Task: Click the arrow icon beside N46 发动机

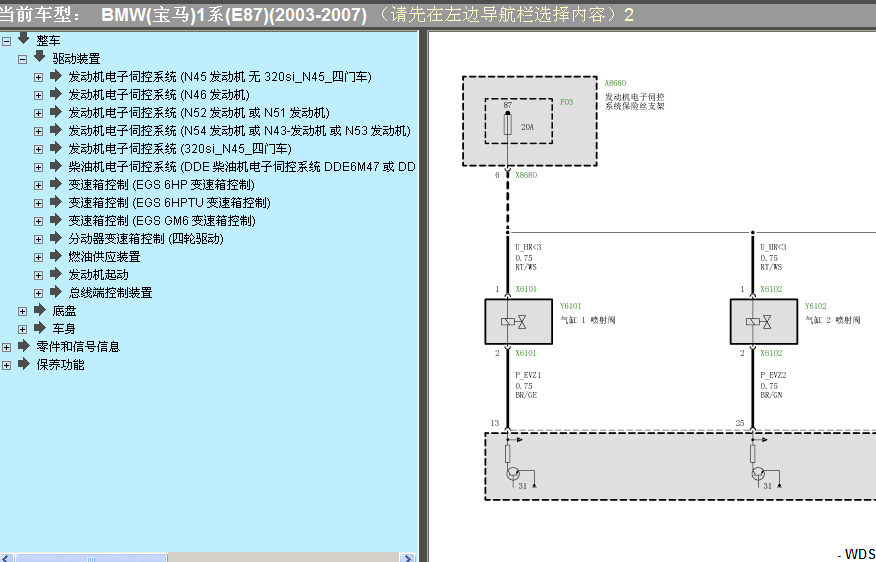Action: [55, 94]
